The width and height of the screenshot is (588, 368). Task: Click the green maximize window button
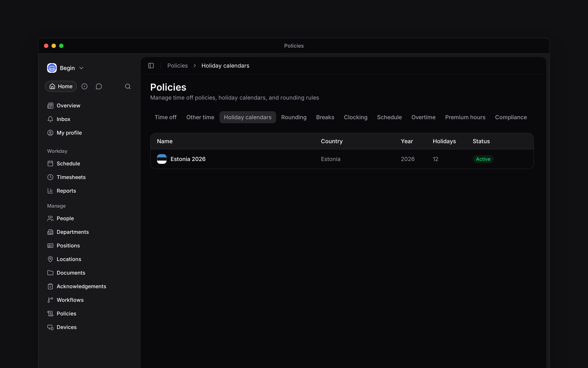(61, 46)
